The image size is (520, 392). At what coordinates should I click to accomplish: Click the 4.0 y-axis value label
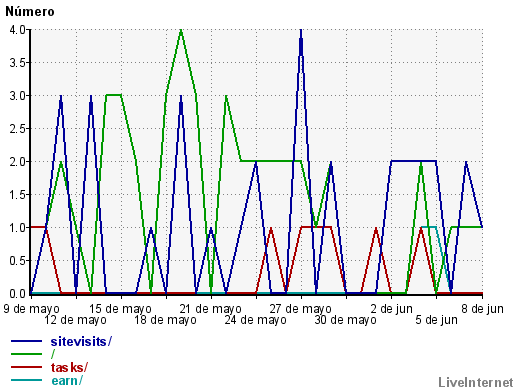tap(17, 30)
